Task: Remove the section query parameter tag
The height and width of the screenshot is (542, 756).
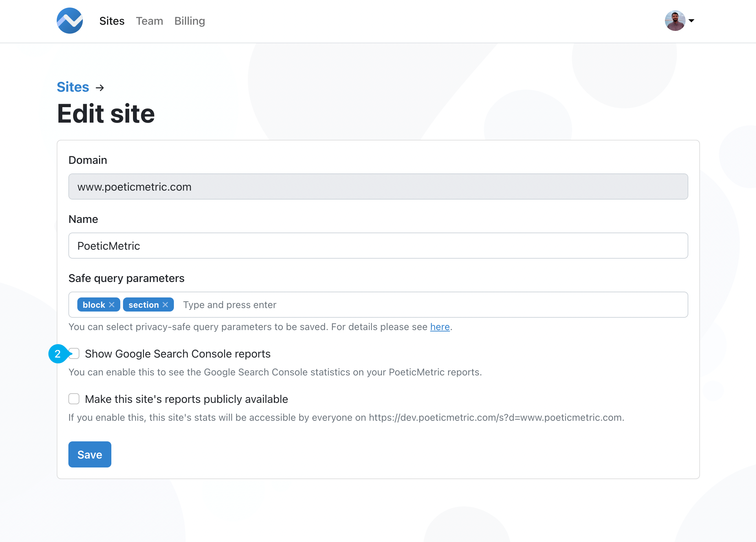Action: tap(165, 304)
